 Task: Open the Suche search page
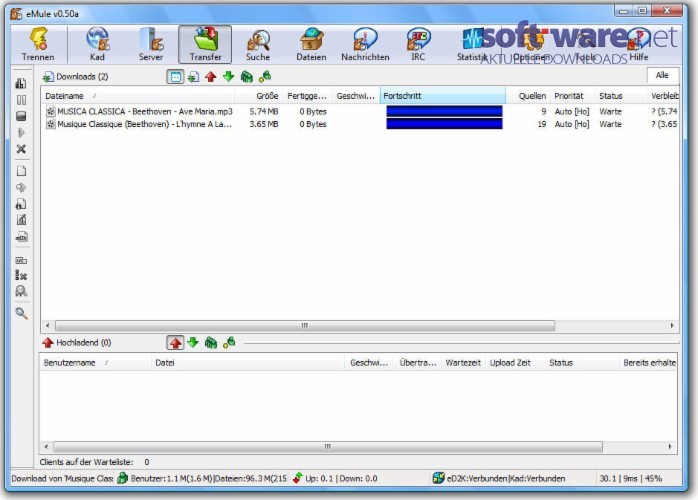click(258, 44)
